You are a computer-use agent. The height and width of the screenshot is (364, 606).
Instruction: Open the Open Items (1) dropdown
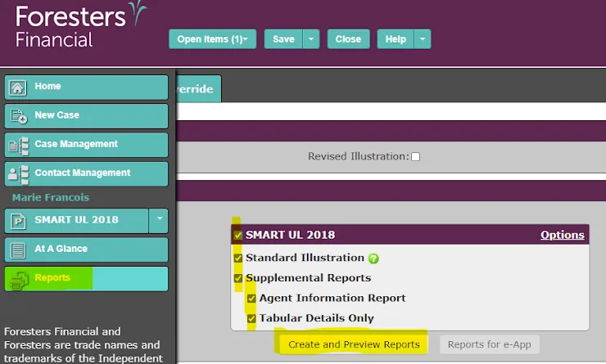pyautogui.click(x=213, y=39)
